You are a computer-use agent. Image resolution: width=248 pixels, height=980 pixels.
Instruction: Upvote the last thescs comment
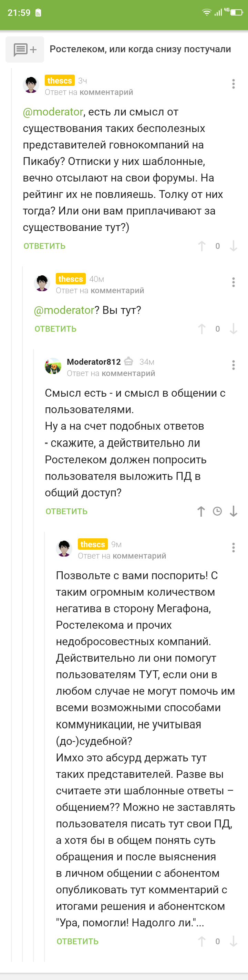click(201, 941)
